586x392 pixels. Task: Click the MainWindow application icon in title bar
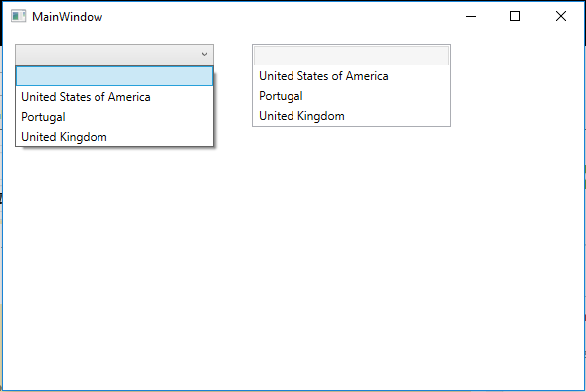pyautogui.click(x=18, y=16)
